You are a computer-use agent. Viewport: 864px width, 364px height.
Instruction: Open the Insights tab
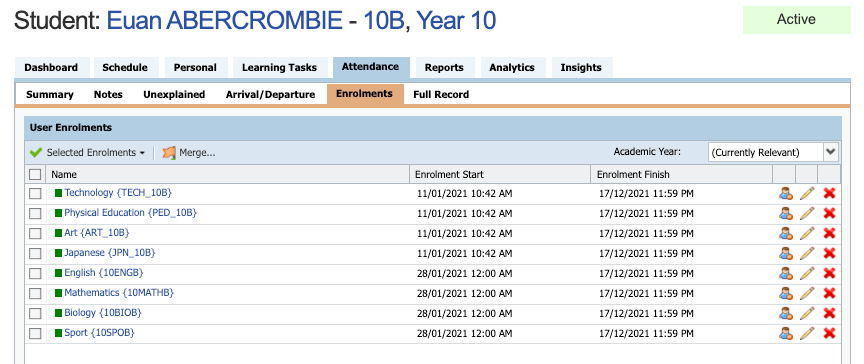tap(581, 68)
